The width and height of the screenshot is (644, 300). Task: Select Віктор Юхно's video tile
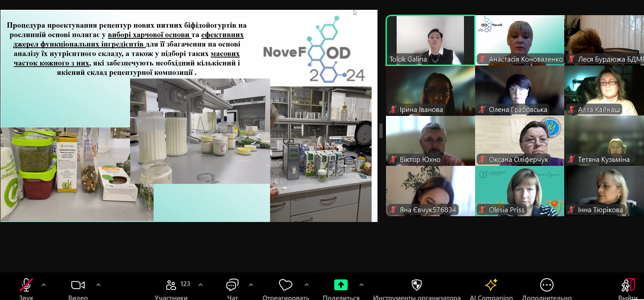[431, 141]
